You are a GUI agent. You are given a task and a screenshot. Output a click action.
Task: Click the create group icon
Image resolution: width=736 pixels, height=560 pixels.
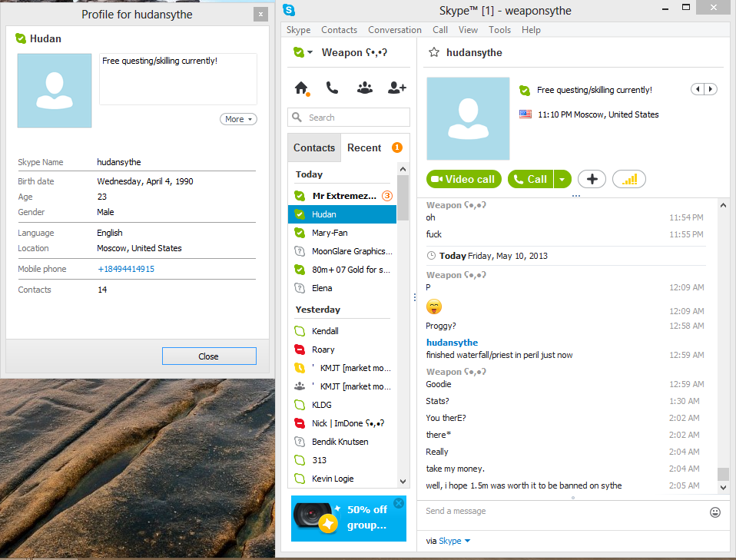[365, 88]
